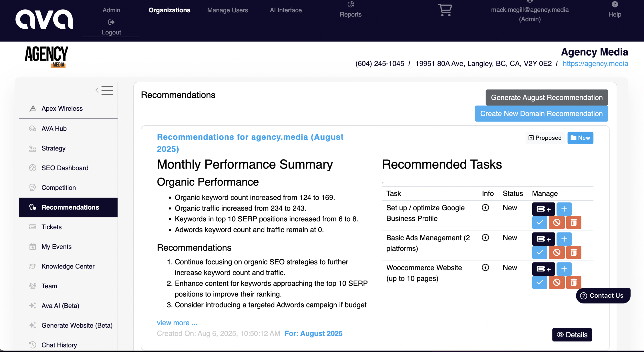Open Manage Users in top navigation
Viewport: 644px width, 352px height.
coord(227,10)
